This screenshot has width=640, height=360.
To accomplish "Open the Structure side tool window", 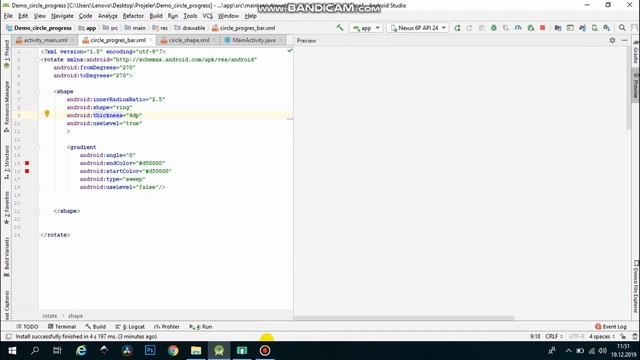I will tap(7, 162).
